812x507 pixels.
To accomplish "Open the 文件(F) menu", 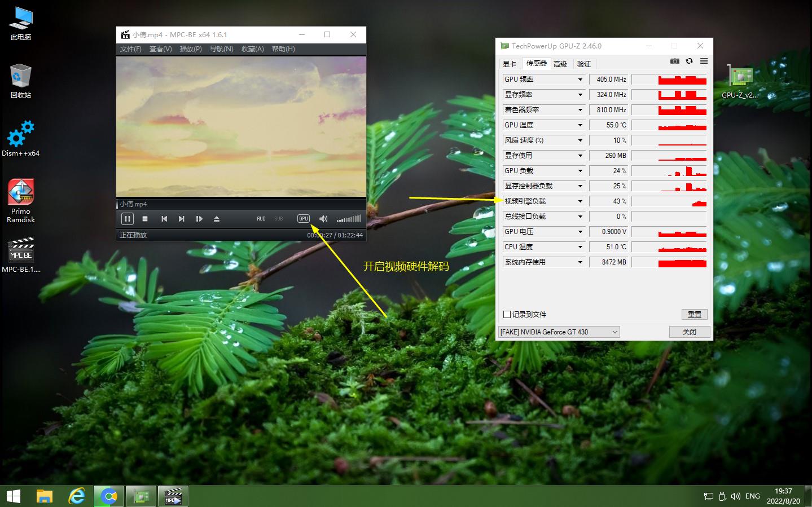I will (130, 49).
